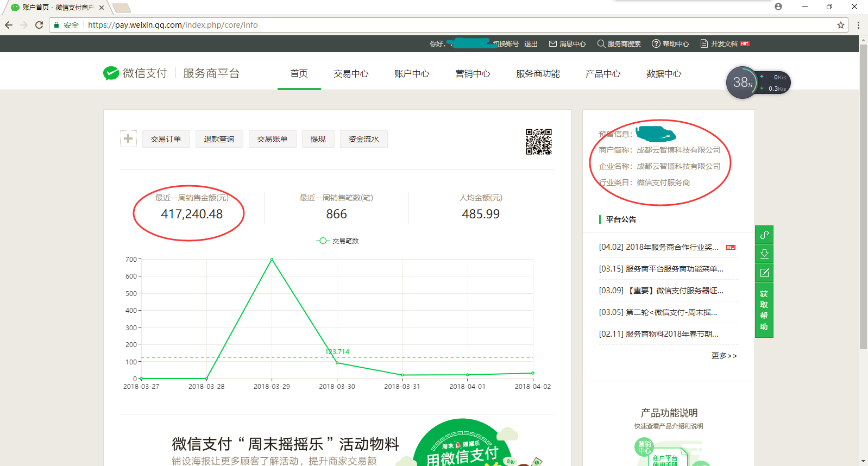Click the plus icon to add shortcut
The height and width of the screenshot is (466, 868).
click(128, 139)
